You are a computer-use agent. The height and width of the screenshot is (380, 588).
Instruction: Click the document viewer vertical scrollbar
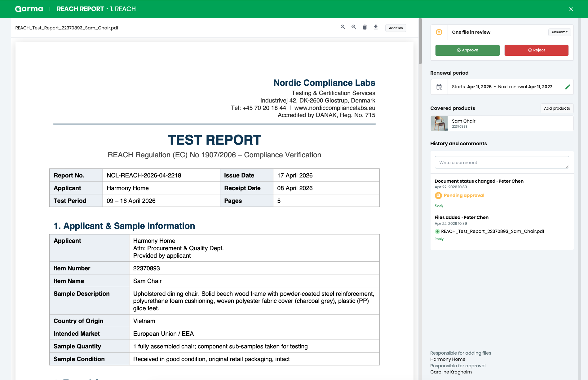click(x=420, y=41)
